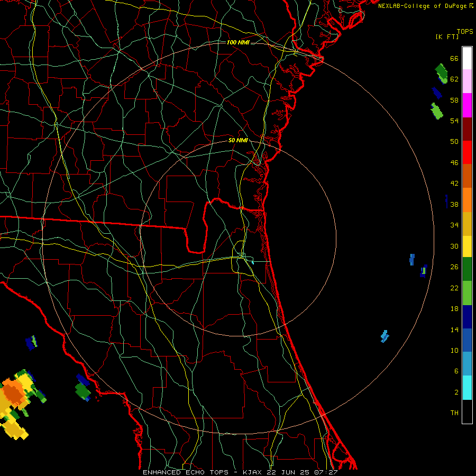The image size is (476, 476).
Task: Click the "50 NMI" range ring label
Action: (x=238, y=140)
